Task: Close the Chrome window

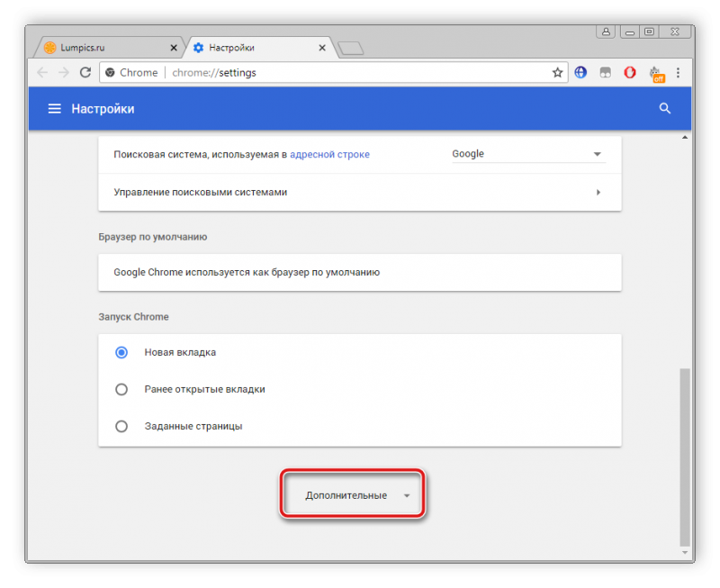Action: (675, 32)
